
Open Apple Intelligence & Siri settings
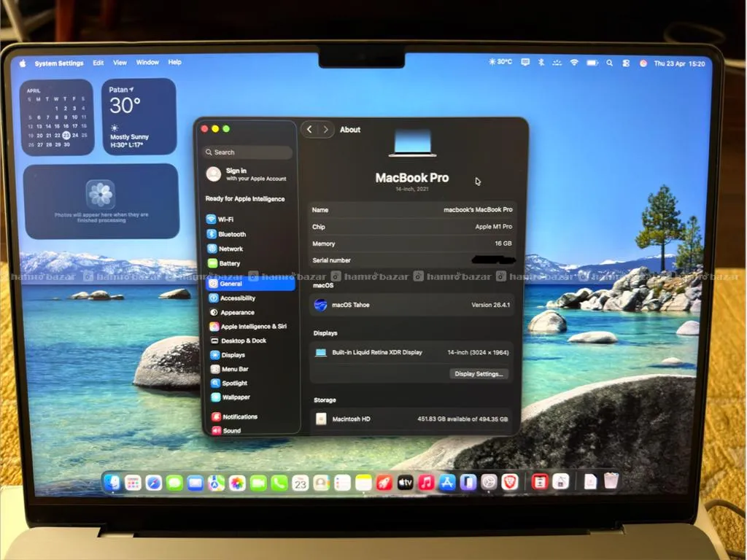252,327
